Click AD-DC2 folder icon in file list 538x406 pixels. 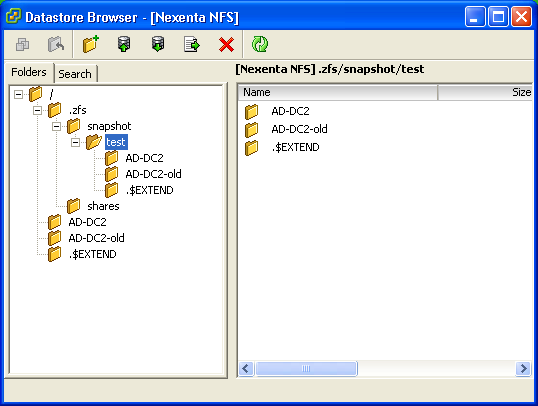point(252,112)
